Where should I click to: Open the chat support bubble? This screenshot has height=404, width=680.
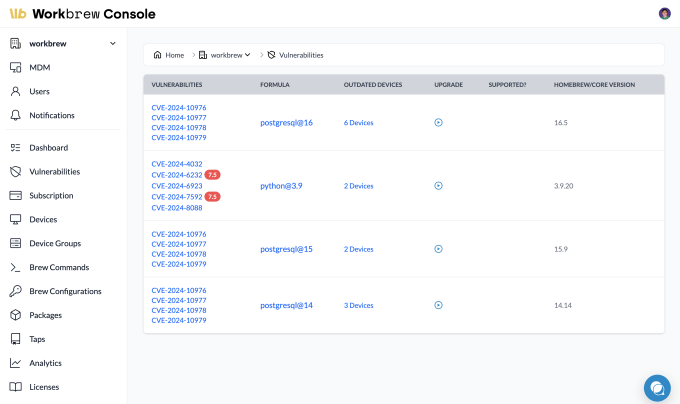pos(656,387)
